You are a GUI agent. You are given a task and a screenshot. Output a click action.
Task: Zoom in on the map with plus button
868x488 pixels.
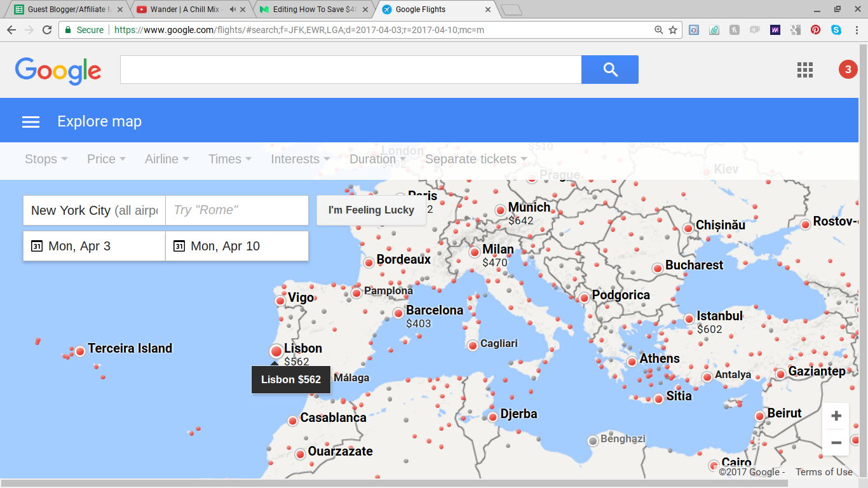[x=836, y=416]
